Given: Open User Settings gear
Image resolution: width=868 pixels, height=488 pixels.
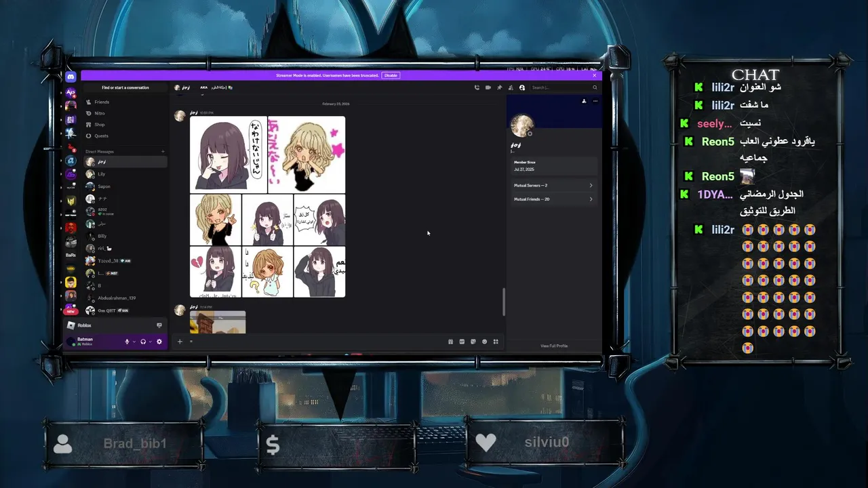Looking at the screenshot, I should [159, 342].
